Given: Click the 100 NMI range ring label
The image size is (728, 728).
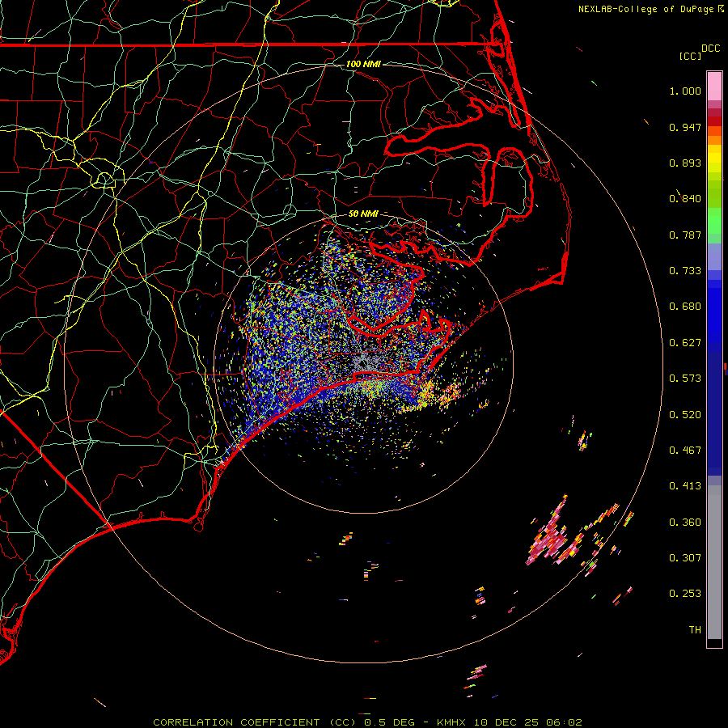Looking at the screenshot, I should [x=363, y=64].
